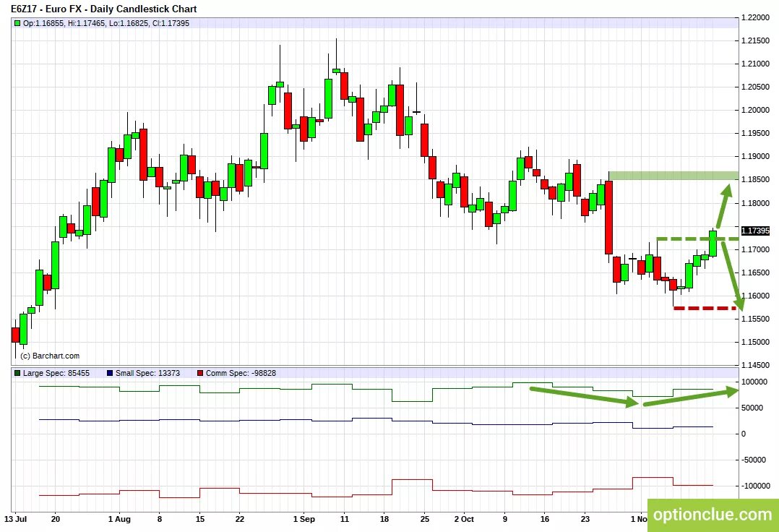The width and height of the screenshot is (779, 532).
Task: Click the Large Spec green legend swatch
Action: point(17,373)
